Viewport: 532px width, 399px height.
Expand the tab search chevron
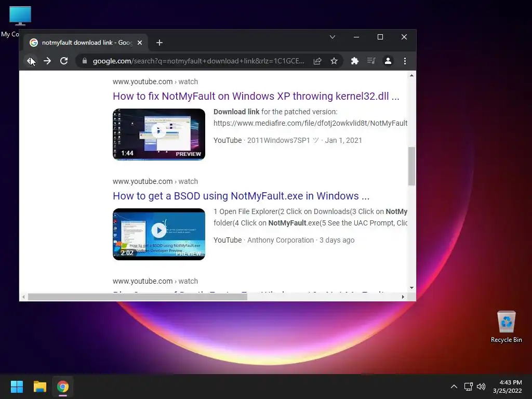click(x=332, y=37)
